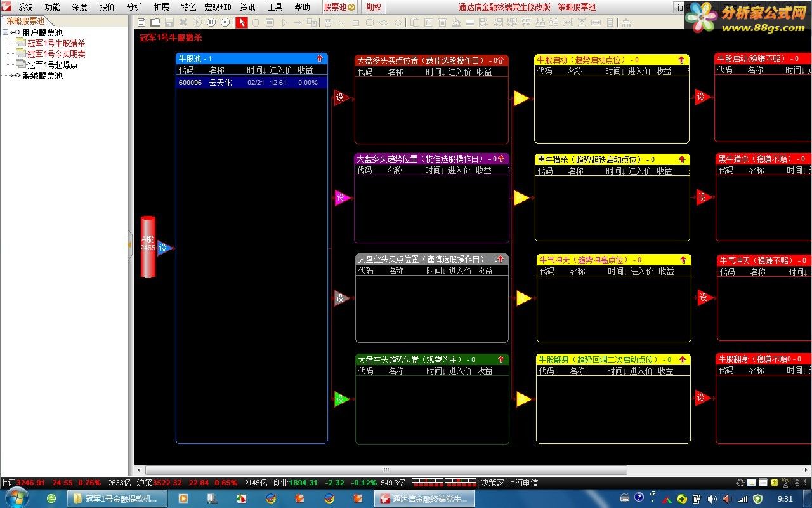Click the right arrow connector tool
Viewport: 812px width, 508px height.
(298, 22)
